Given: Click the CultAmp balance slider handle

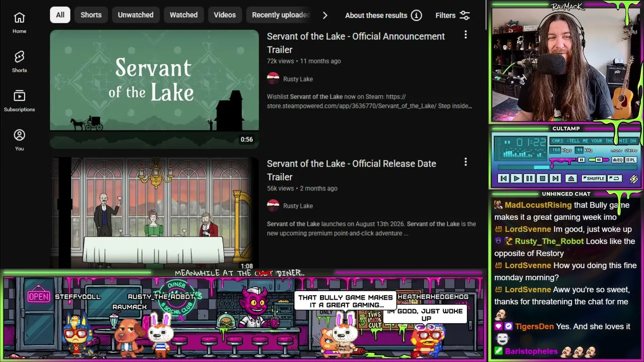Looking at the screenshot, I should 599,160.
